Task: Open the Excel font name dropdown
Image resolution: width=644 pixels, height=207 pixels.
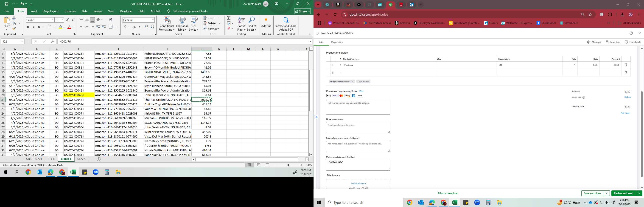Action: (x=52, y=20)
